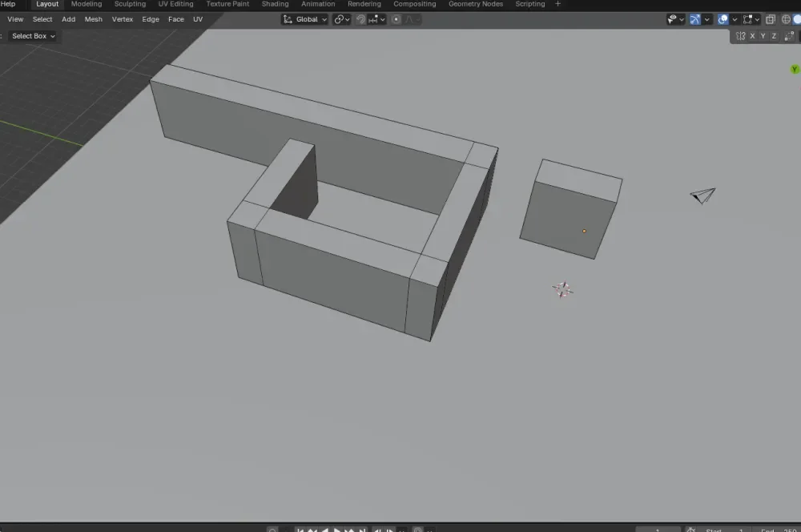
Task: Add a new workspace with plus
Action: tap(557, 3)
